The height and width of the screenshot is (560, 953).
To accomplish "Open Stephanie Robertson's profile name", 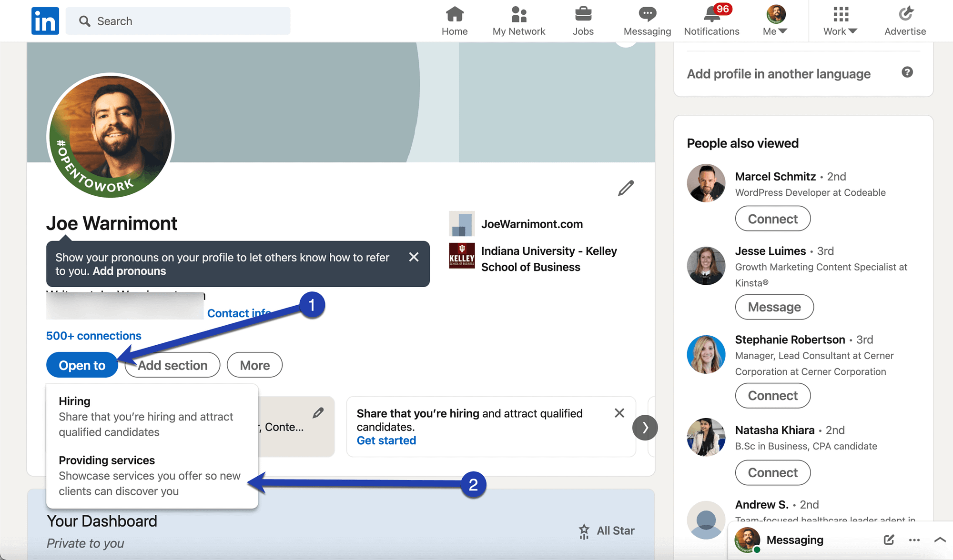I will (x=790, y=340).
